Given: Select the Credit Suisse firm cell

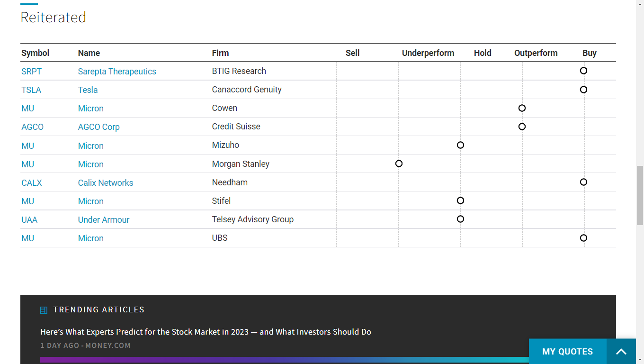Looking at the screenshot, I should pyautogui.click(x=236, y=127).
